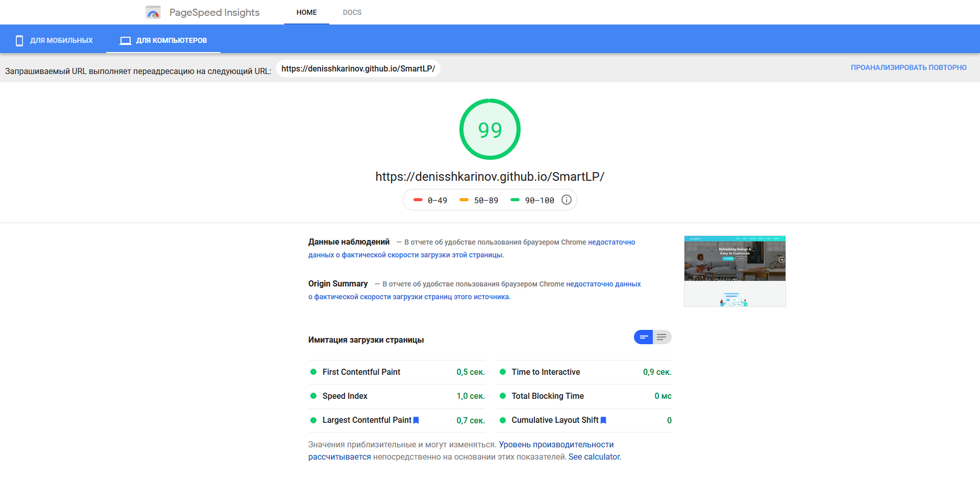
Task: Click the 0 мс value
Action: 663,396
